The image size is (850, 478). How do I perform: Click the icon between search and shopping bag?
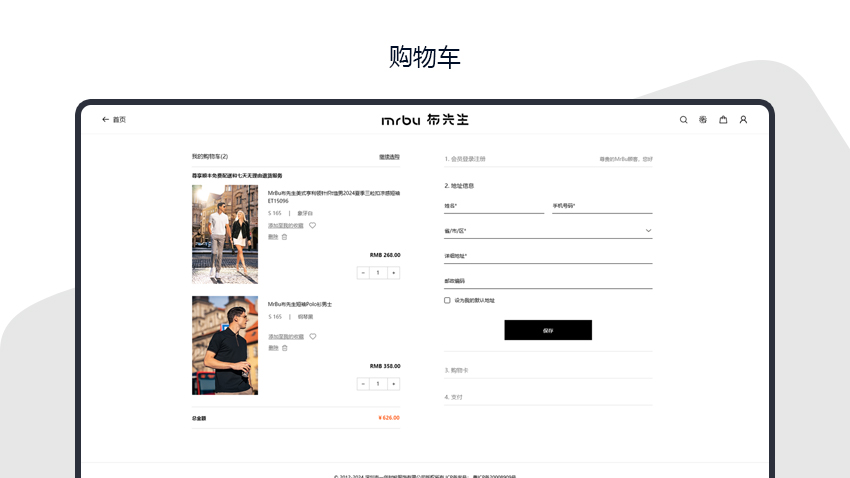(x=703, y=120)
